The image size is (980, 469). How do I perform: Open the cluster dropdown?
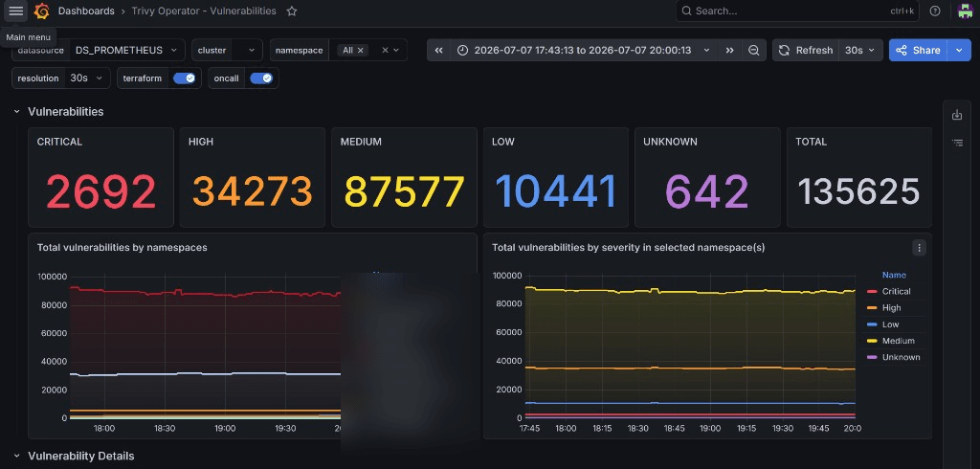(247, 50)
